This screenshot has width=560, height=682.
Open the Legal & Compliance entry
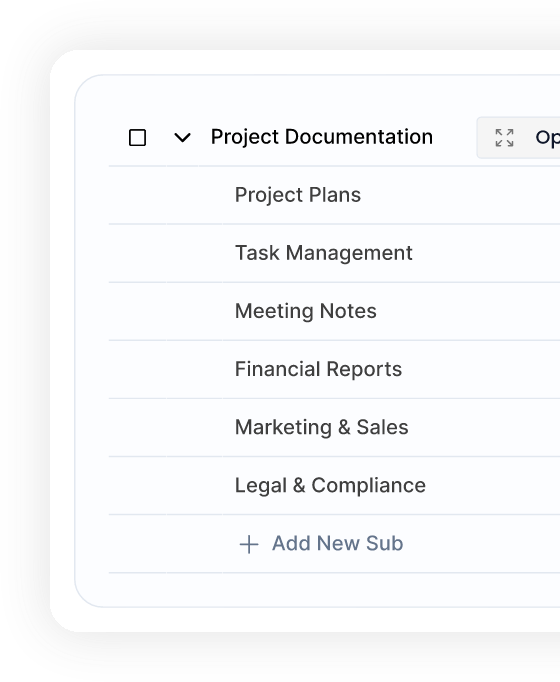pyautogui.click(x=330, y=485)
